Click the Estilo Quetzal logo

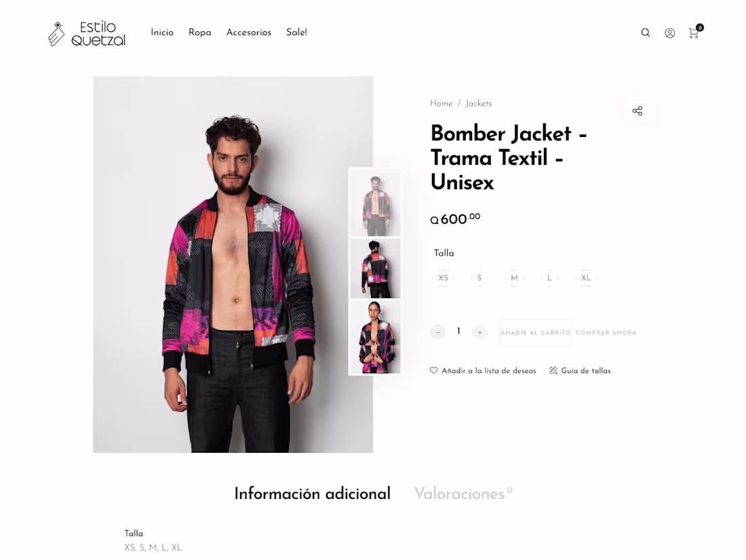click(87, 33)
